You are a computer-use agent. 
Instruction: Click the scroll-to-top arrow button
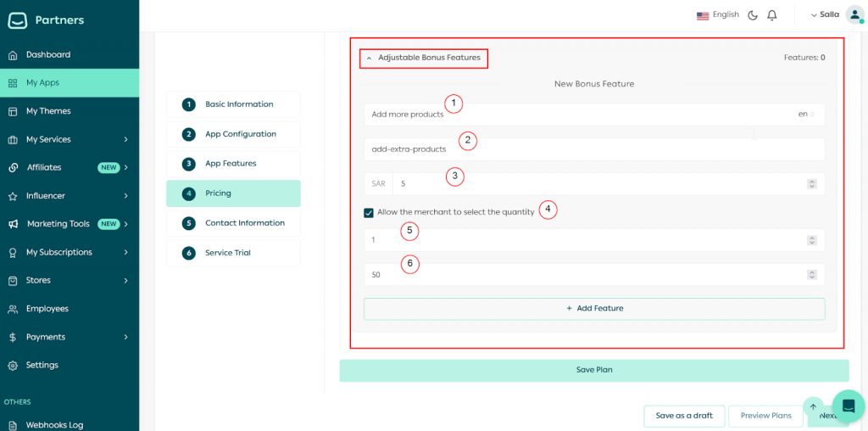(813, 406)
